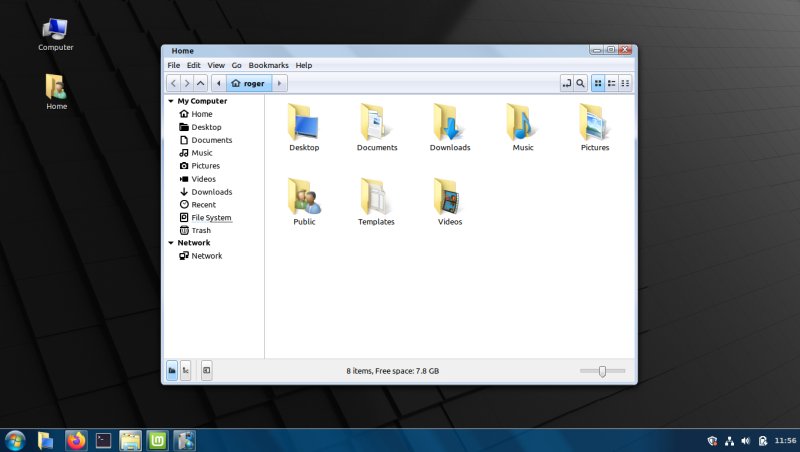The width and height of the screenshot is (800, 452).
Task: Open the Terminal from the taskbar
Action: (x=103, y=439)
